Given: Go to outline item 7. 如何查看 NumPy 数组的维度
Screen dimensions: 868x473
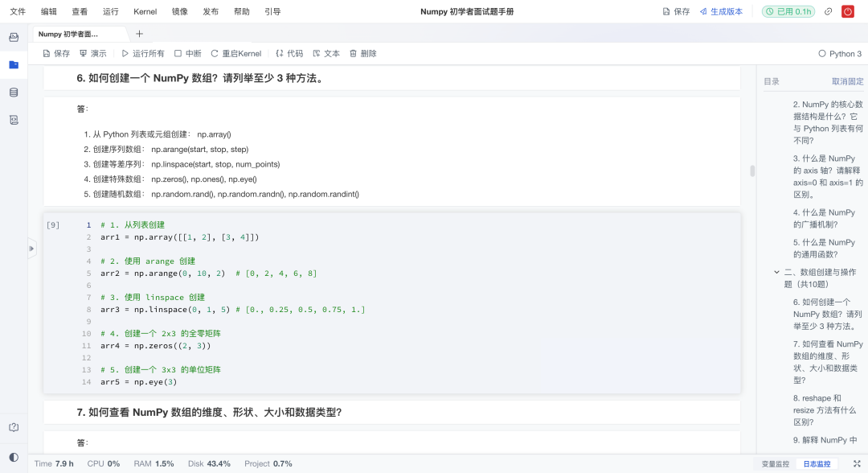Looking at the screenshot, I should (828, 362).
